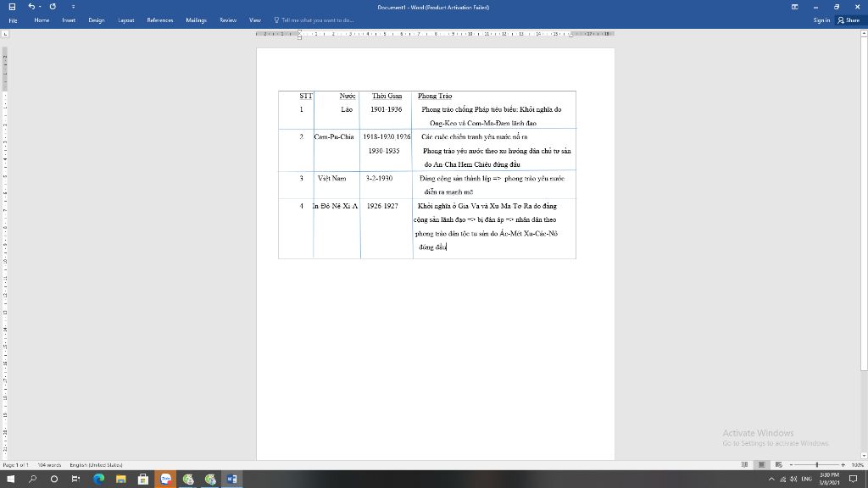
Task: Toggle the tab stop selector beside ruler
Action: (6, 34)
